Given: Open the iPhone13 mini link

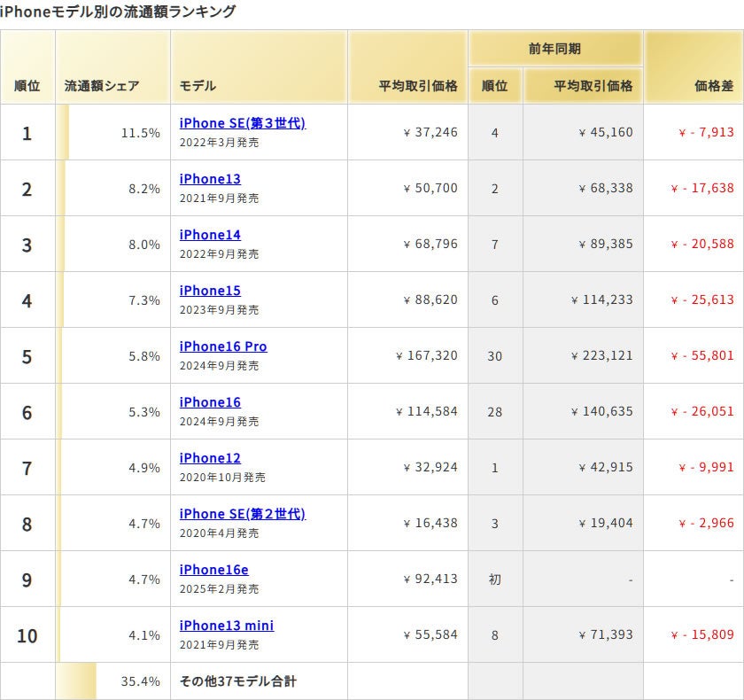Looking at the screenshot, I should pos(227,626).
